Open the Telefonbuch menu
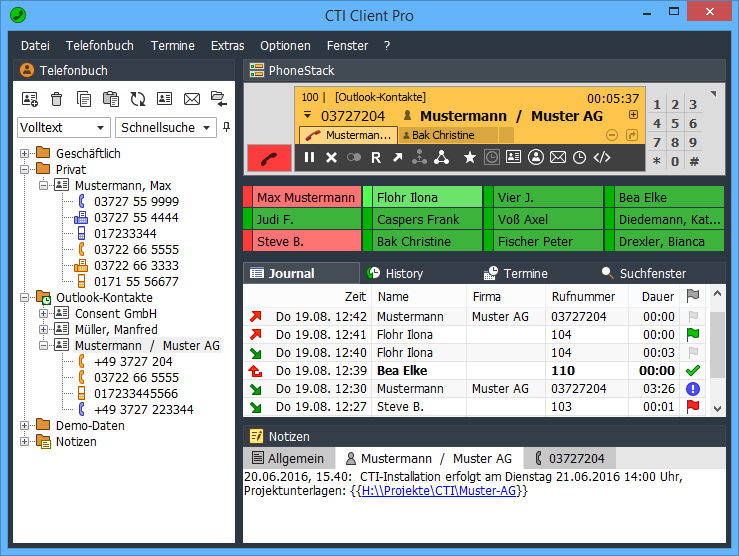Viewport: 739px width, 556px height. click(x=99, y=46)
